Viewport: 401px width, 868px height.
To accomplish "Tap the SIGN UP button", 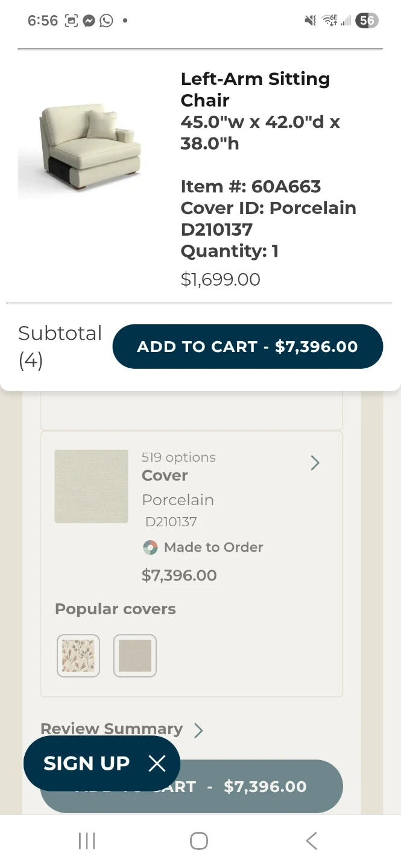I will click(86, 764).
